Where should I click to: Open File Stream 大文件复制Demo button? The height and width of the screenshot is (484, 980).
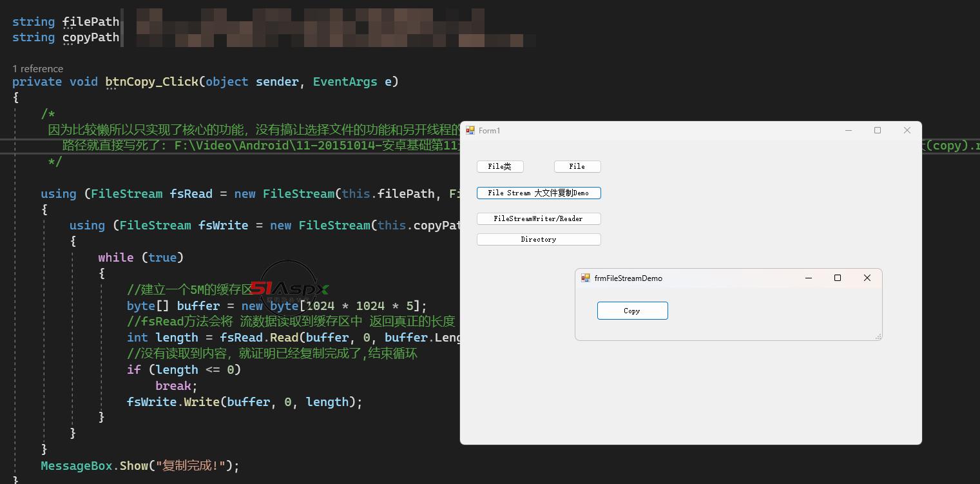(x=539, y=193)
